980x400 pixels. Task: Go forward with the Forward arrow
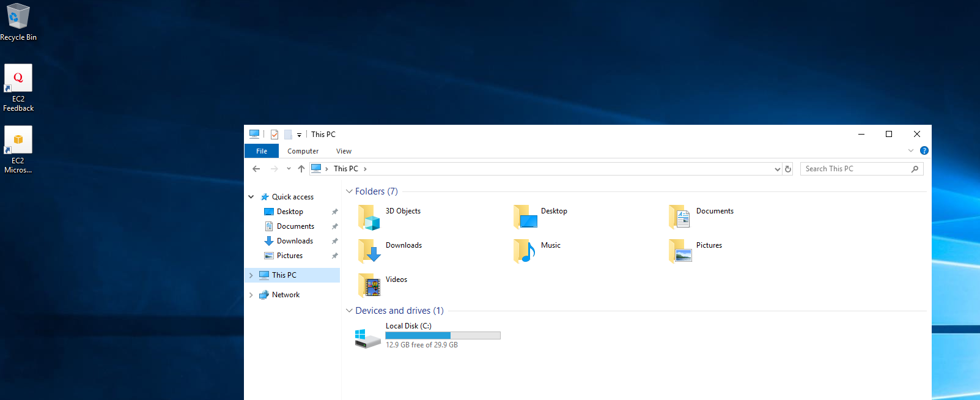click(274, 169)
